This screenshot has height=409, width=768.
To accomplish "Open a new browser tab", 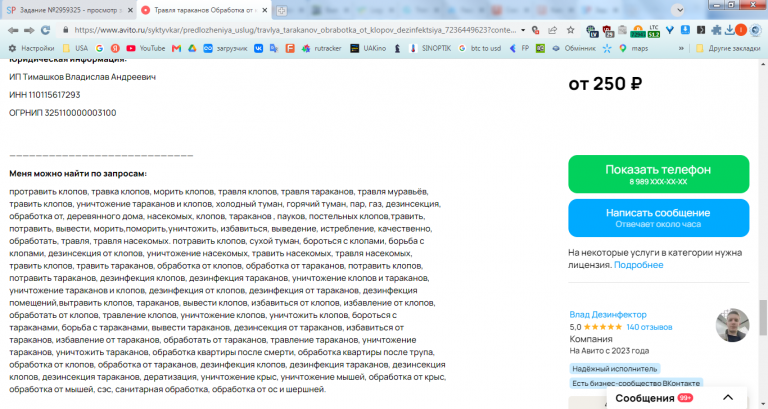I will [282, 10].
